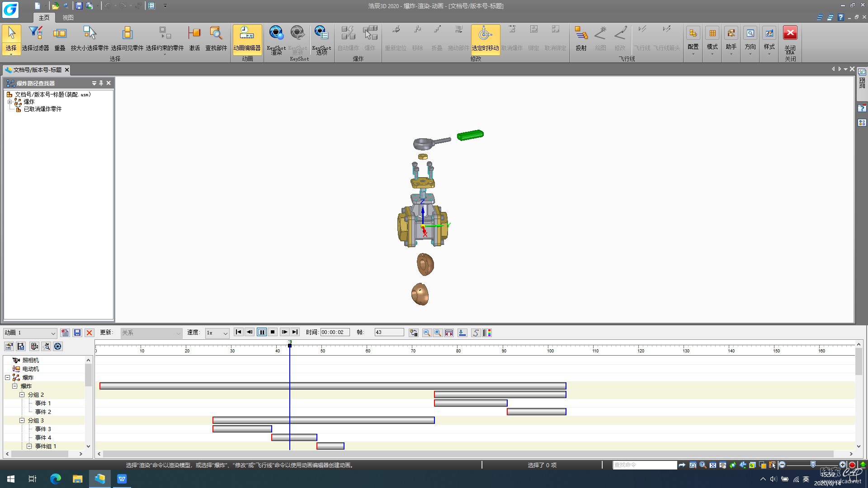Step to next frame
Image resolution: width=868 pixels, height=488 pixels.
(284, 332)
